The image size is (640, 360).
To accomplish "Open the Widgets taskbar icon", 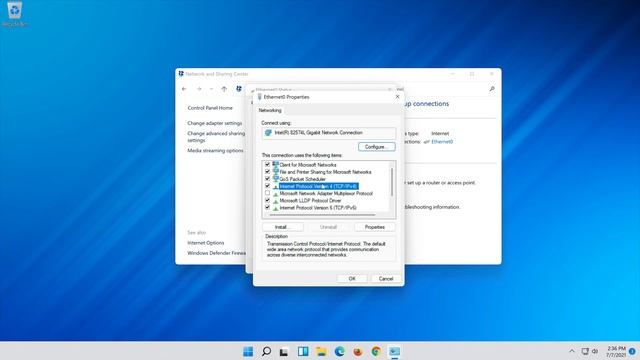I will click(x=303, y=351).
